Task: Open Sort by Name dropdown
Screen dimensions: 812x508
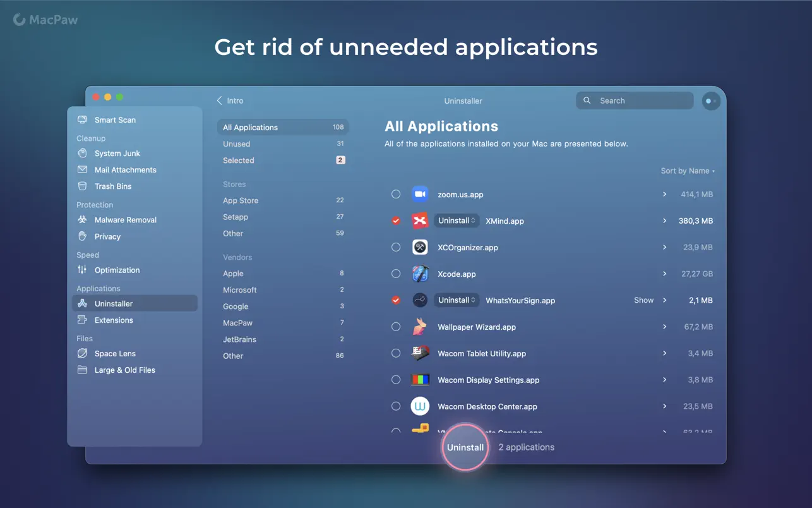Action: coord(688,171)
